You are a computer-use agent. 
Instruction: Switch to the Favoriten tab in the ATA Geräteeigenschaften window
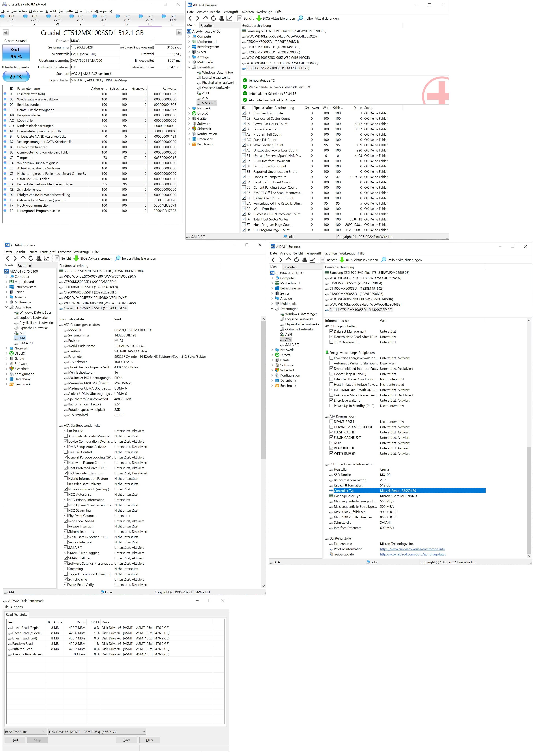click(x=24, y=265)
